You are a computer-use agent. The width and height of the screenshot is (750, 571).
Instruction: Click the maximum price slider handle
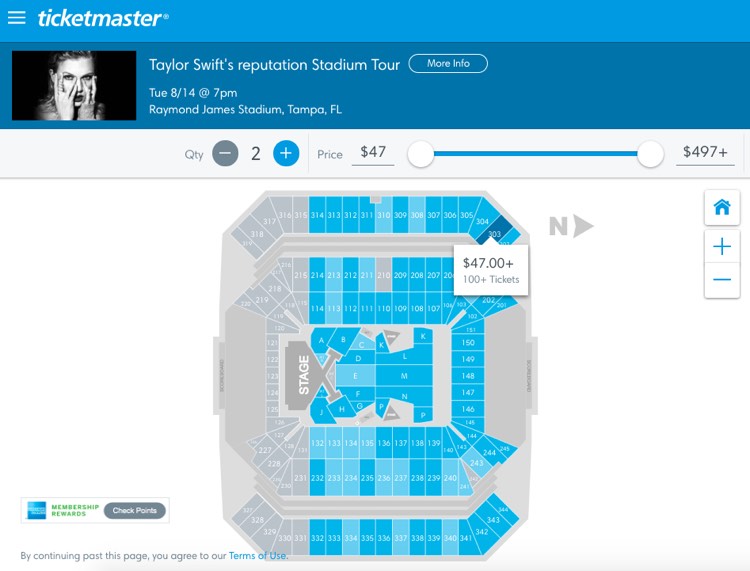650,154
